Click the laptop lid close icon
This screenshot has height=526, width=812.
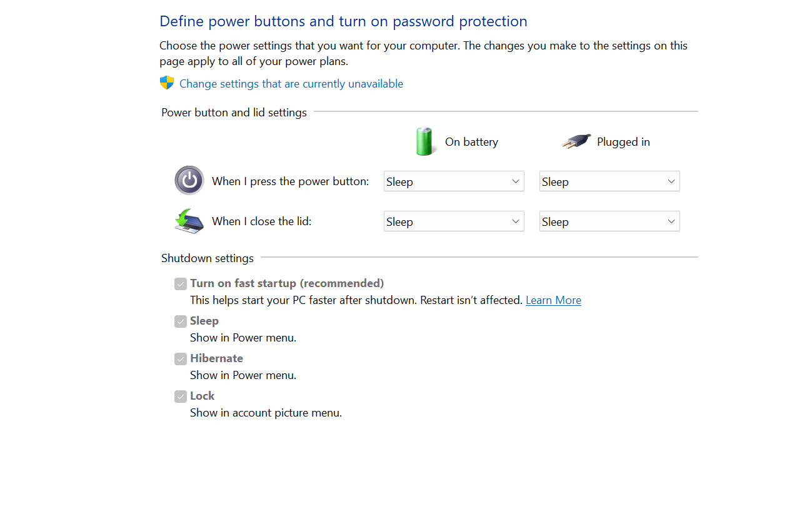(x=189, y=221)
